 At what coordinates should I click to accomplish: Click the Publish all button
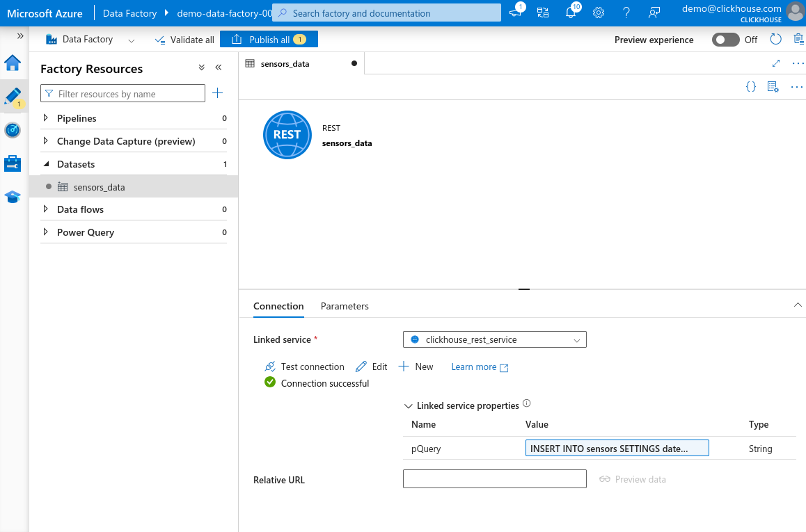pyautogui.click(x=269, y=40)
